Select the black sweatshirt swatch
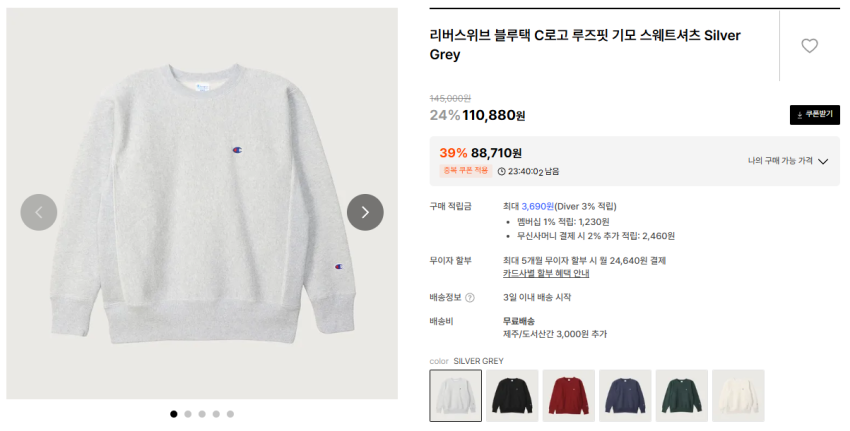This screenshot has width=850, height=431. pyautogui.click(x=512, y=395)
